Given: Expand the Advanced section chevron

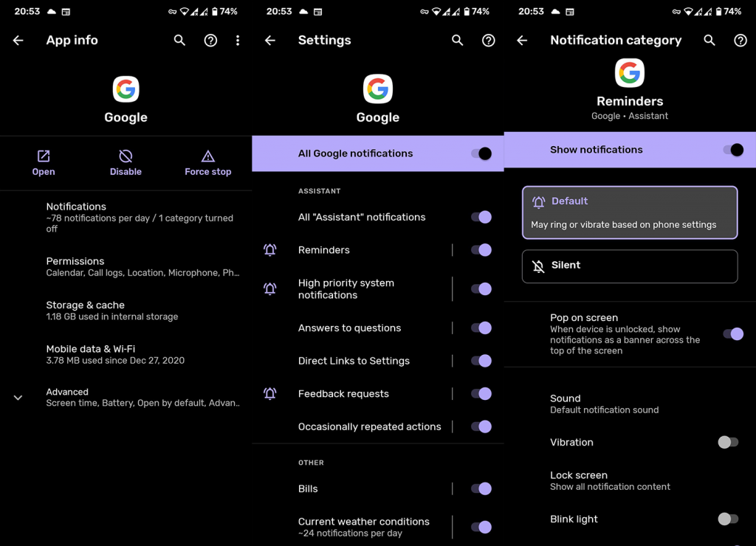Looking at the screenshot, I should pyautogui.click(x=18, y=398).
